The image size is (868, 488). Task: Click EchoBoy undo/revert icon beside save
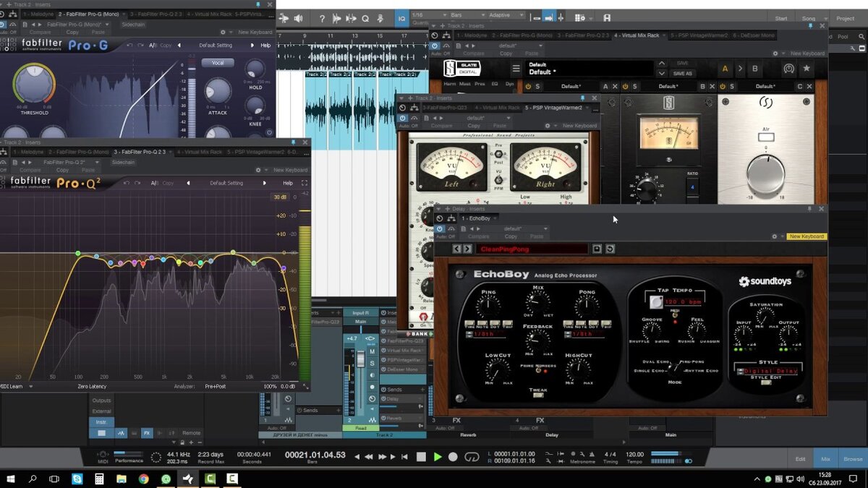(610, 249)
